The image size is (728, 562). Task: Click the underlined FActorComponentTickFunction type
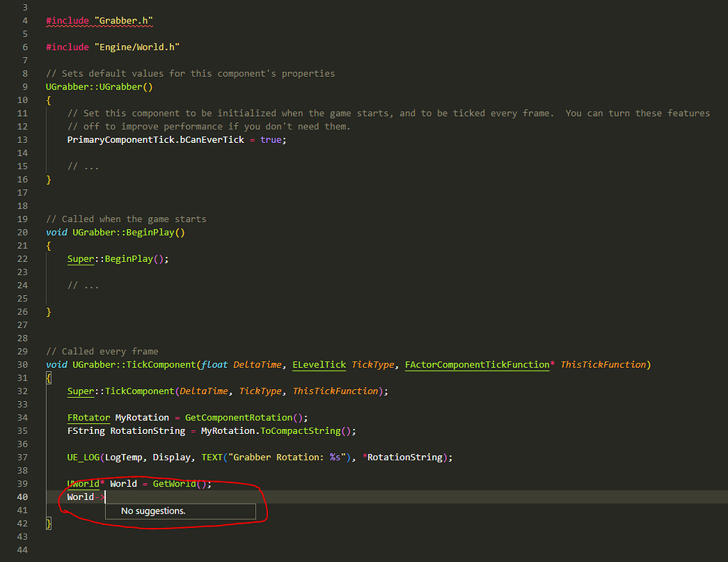click(477, 365)
